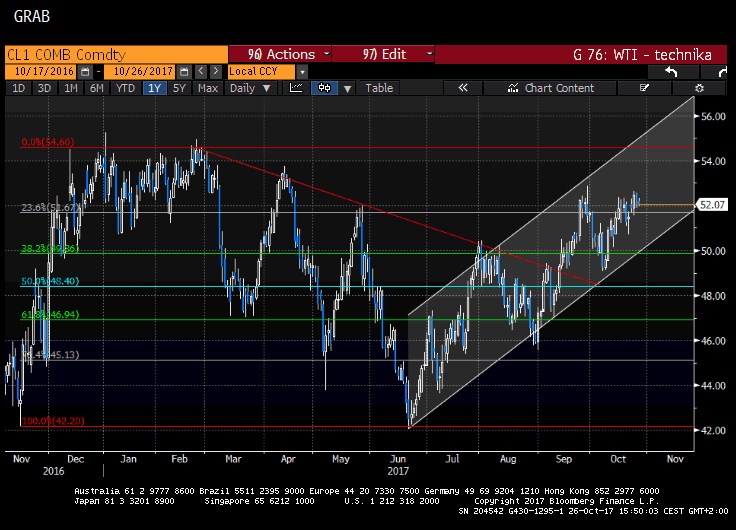
Task: Open the start date calendar picker
Action: click(x=85, y=71)
